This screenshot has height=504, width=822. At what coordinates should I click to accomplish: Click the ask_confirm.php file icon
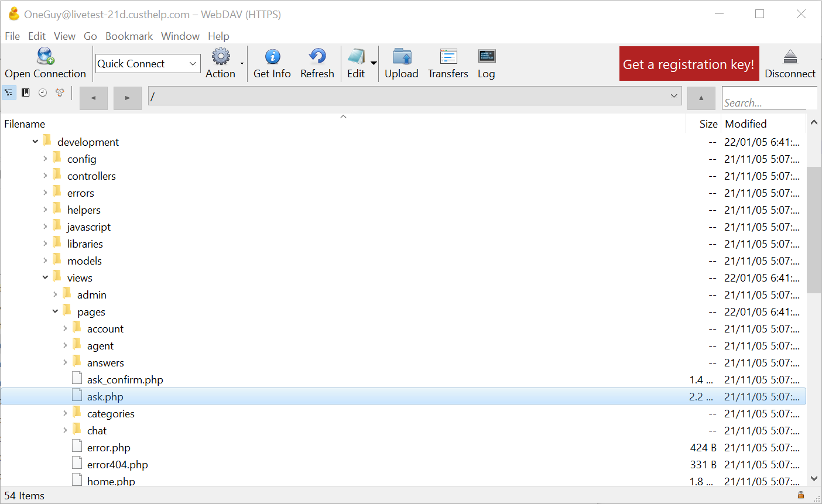(77, 379)
